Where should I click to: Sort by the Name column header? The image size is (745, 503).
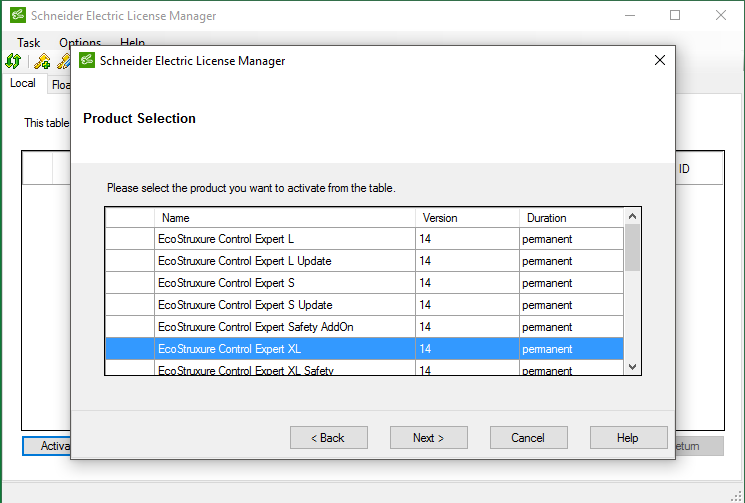(285, 218)
